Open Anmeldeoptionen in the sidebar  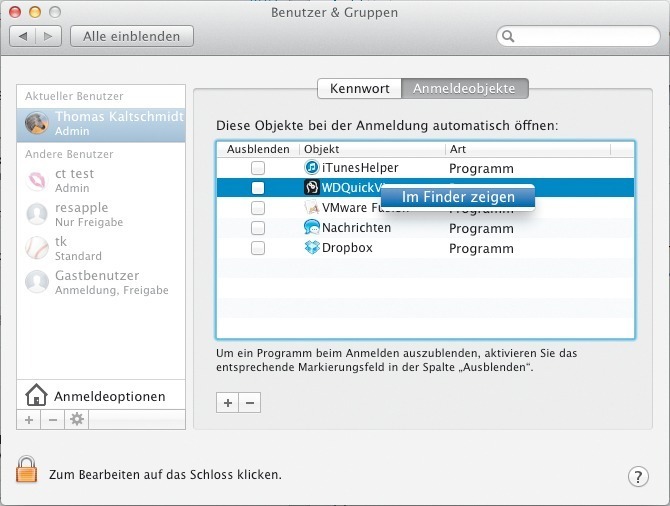click(x=101, y=395)
